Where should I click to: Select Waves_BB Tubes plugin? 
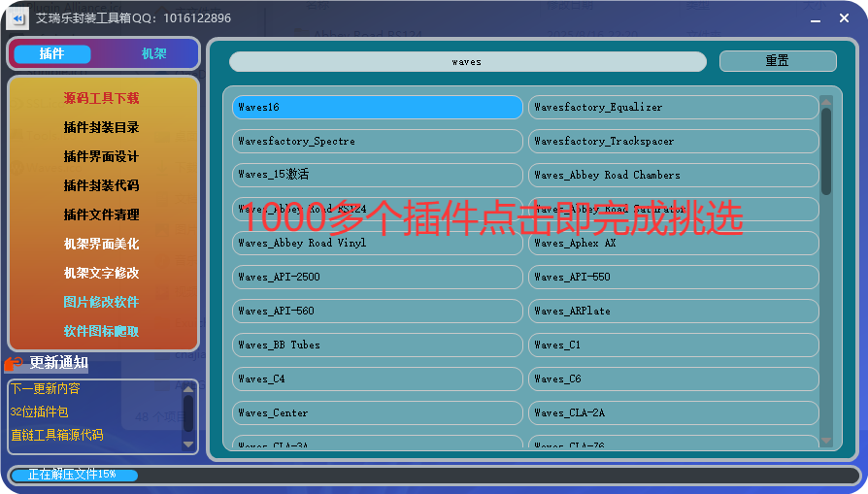click(378, 345)
